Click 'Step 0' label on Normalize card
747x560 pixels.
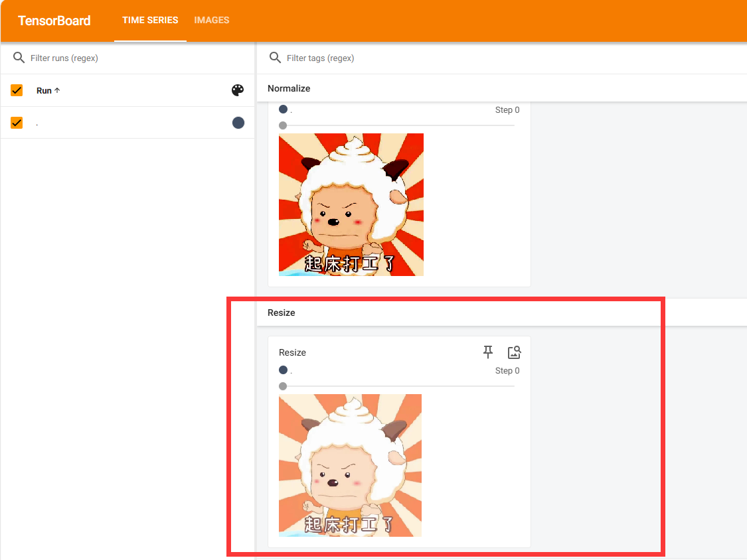(507, 110)
